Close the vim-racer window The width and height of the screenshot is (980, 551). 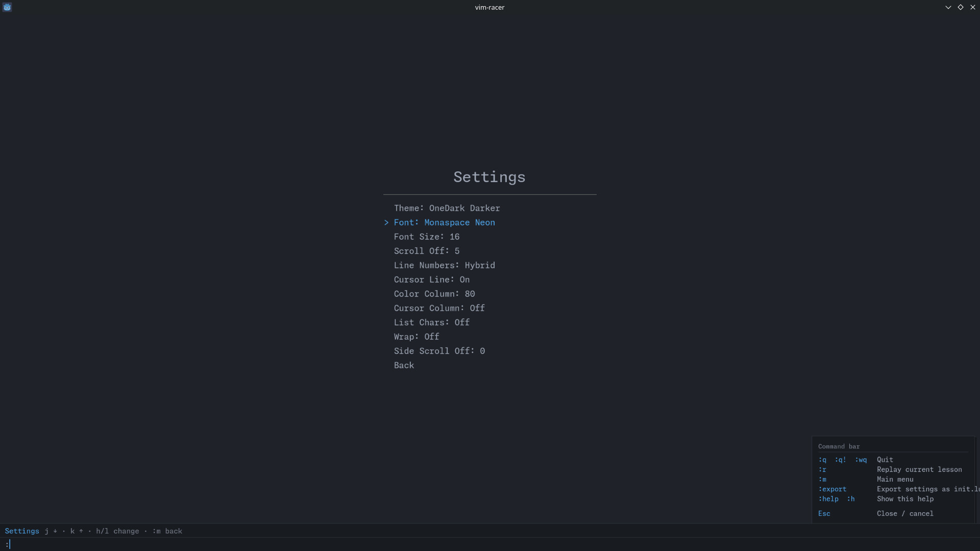point(973,7)
